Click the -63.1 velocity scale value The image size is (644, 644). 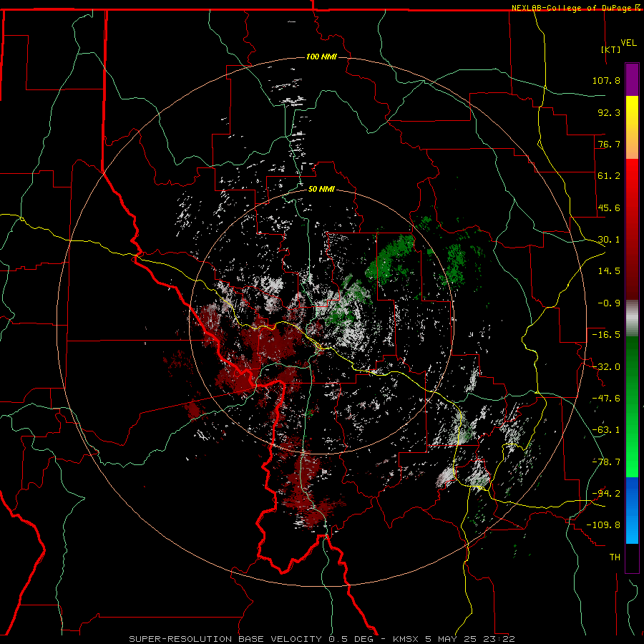[606, 430]
